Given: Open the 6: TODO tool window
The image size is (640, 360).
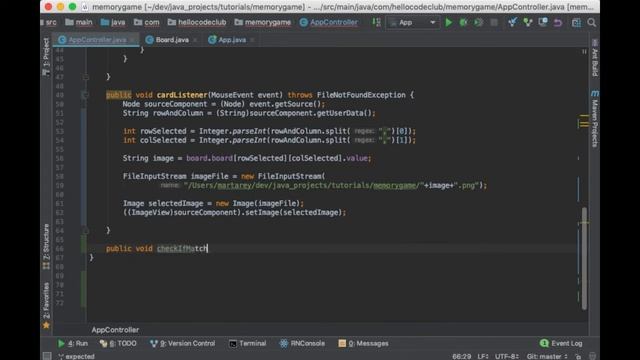Looking at the screenshot, I should pos(118,343).
